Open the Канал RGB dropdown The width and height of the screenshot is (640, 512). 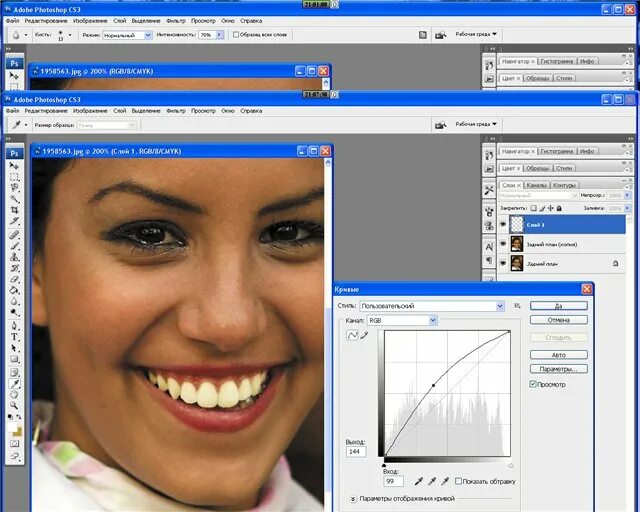point(433,321)
